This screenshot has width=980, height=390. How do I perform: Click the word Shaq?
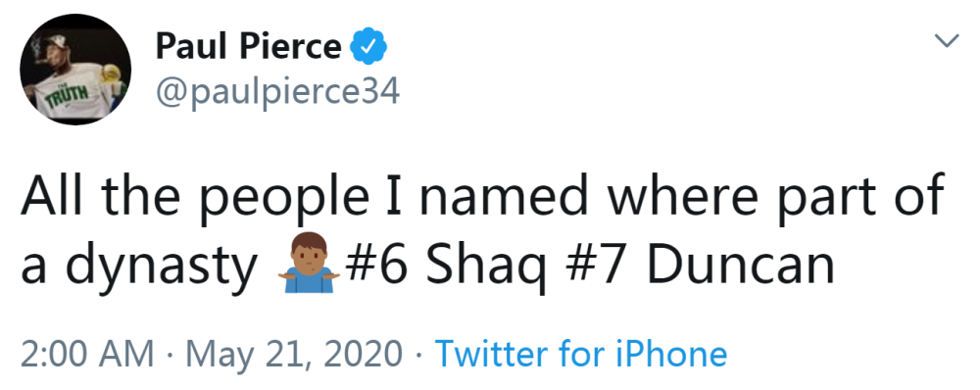click(486, 268)
